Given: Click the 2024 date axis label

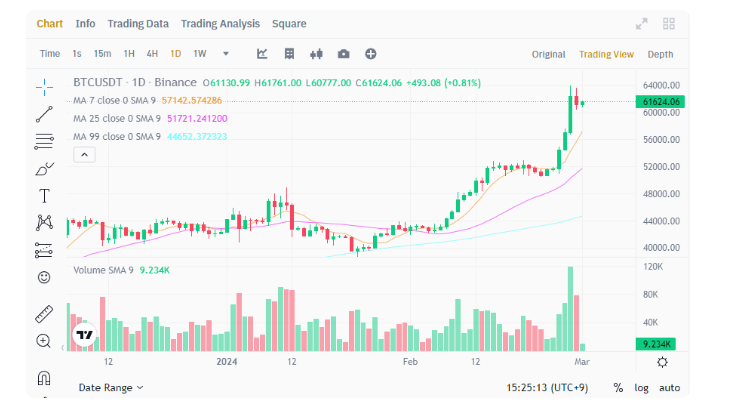Looking at the screenshot, I should point(227,362).
